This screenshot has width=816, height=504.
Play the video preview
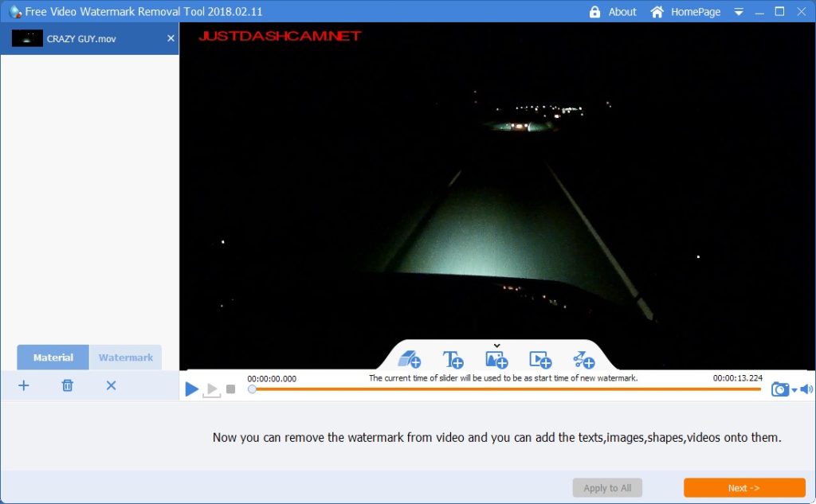[x=191, y=389]
